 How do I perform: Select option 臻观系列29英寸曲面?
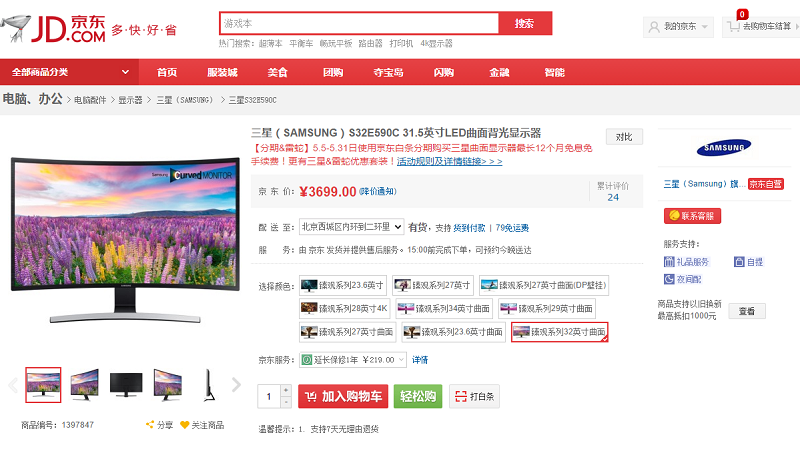(x=547, y=309)
